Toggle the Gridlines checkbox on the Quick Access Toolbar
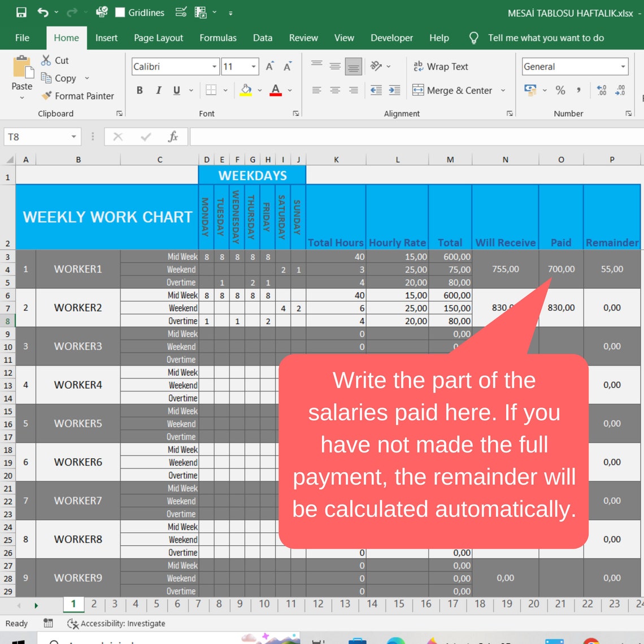This screenshot has width=644, height=644. pos(119,12)
